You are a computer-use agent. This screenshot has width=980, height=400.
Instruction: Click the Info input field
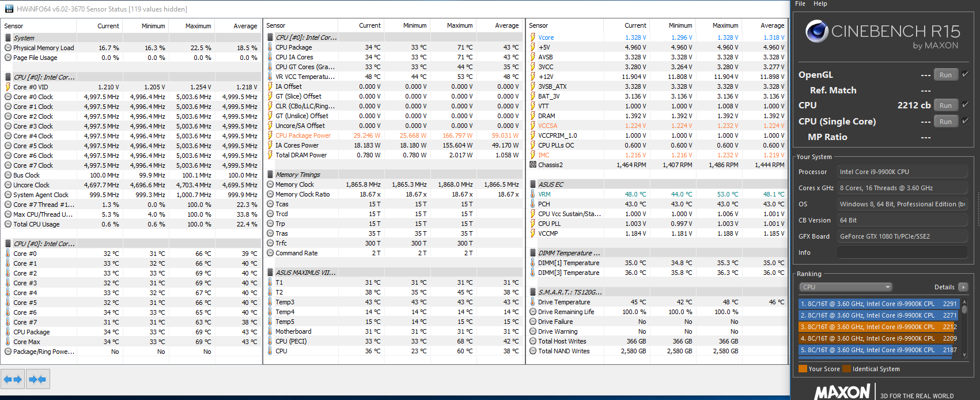[x=902, y=252]
